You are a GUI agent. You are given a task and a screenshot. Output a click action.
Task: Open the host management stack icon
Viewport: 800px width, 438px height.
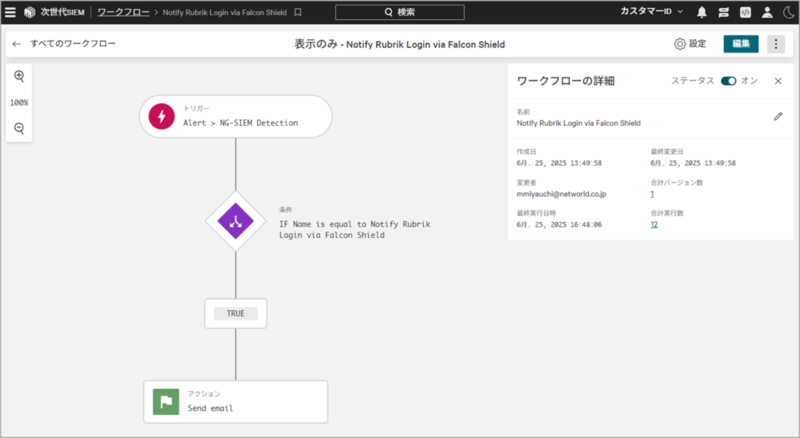(723, 12)
